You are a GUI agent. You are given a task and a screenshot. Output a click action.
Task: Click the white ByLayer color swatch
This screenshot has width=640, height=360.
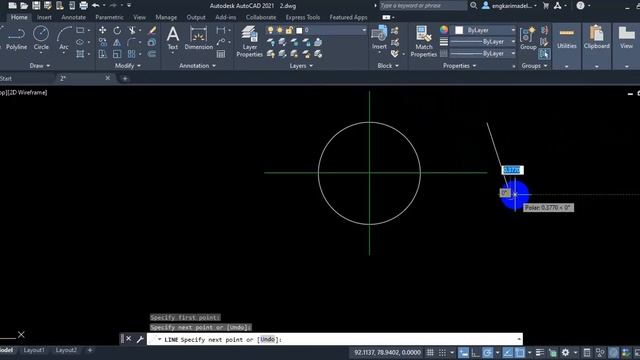pos(459,30)
